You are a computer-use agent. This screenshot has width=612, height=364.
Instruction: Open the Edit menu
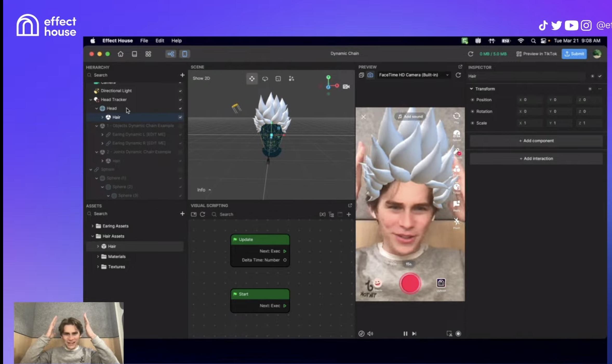click(159, 41)
